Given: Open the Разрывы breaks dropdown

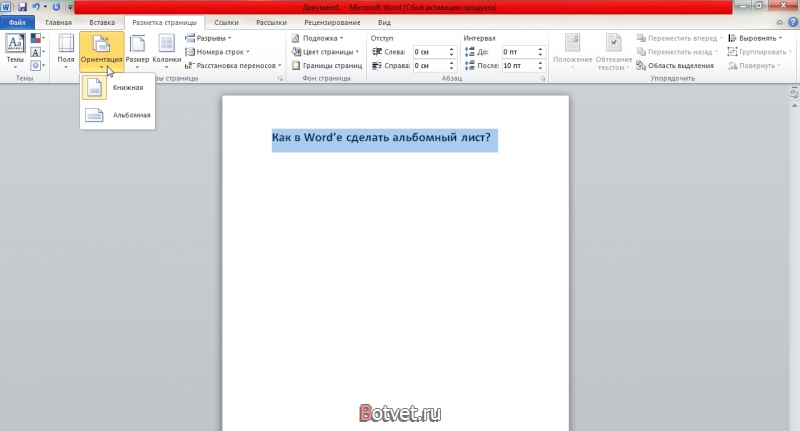Looking at the screenshot, I should (x=208, y=38).
